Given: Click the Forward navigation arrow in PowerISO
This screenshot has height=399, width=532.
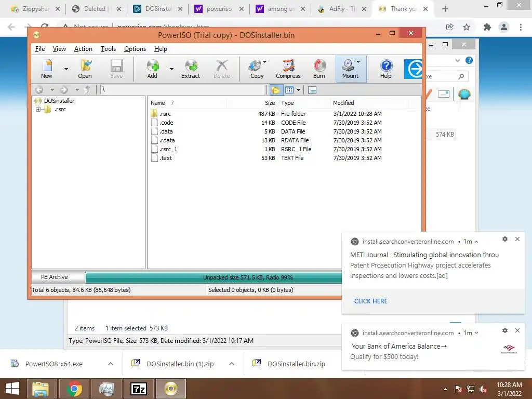Looking at the screenshot, I should point(63,90).
